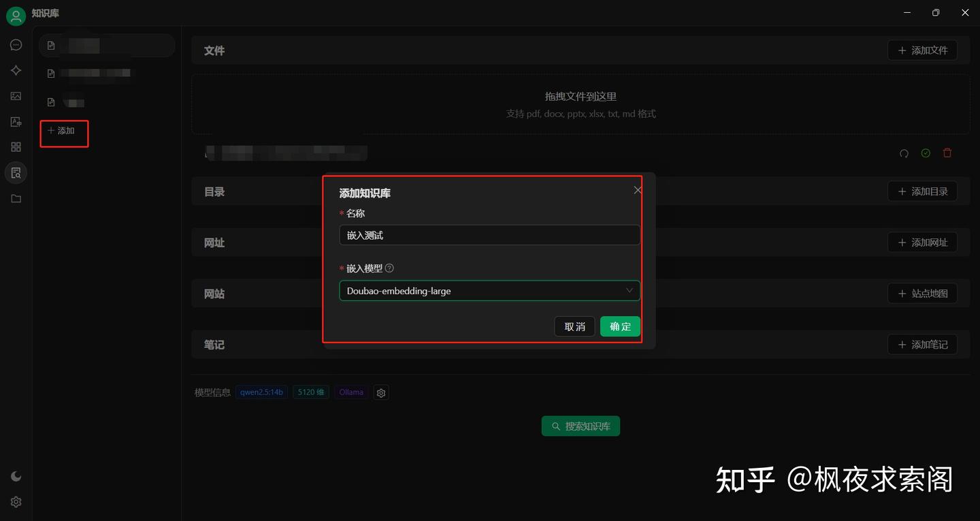This screenshot has height=521, width=980.
Task: Confirm dialog with the 确定 button
Action: (620, 326)
